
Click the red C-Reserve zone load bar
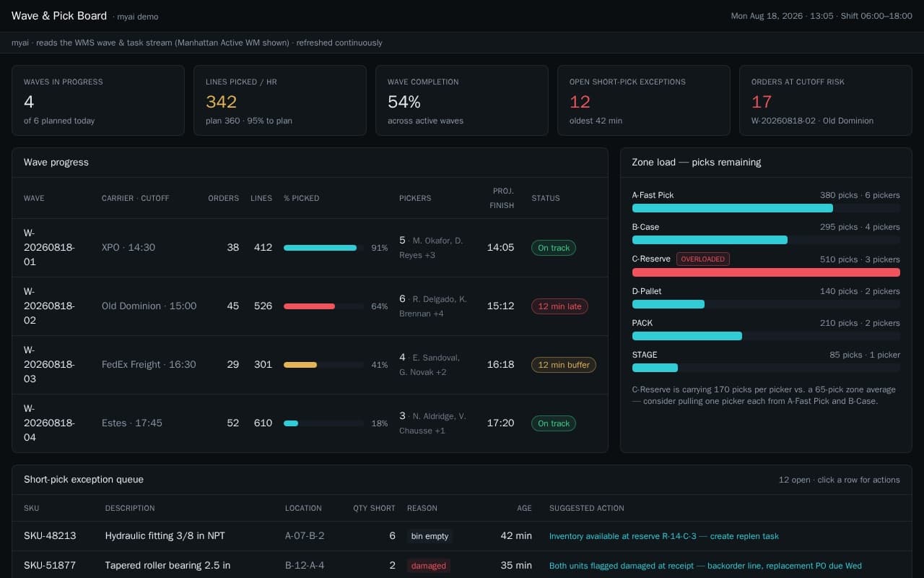[766, 272]
